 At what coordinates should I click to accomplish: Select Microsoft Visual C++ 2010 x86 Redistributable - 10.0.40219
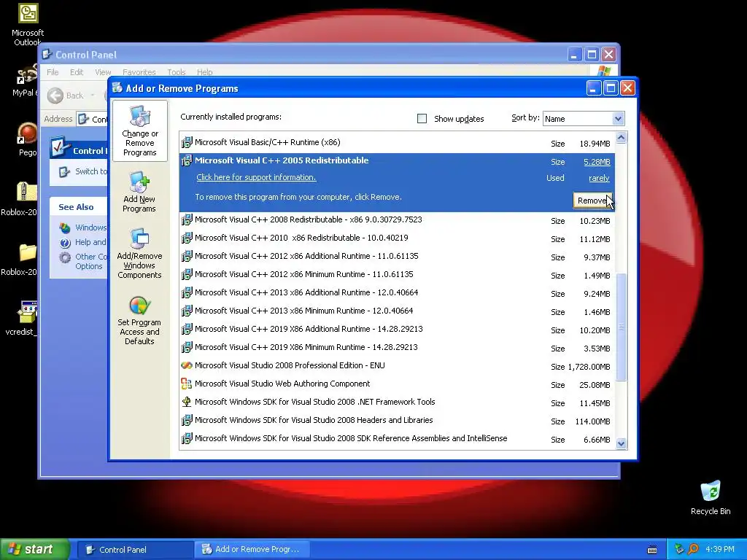coord(398,238)
